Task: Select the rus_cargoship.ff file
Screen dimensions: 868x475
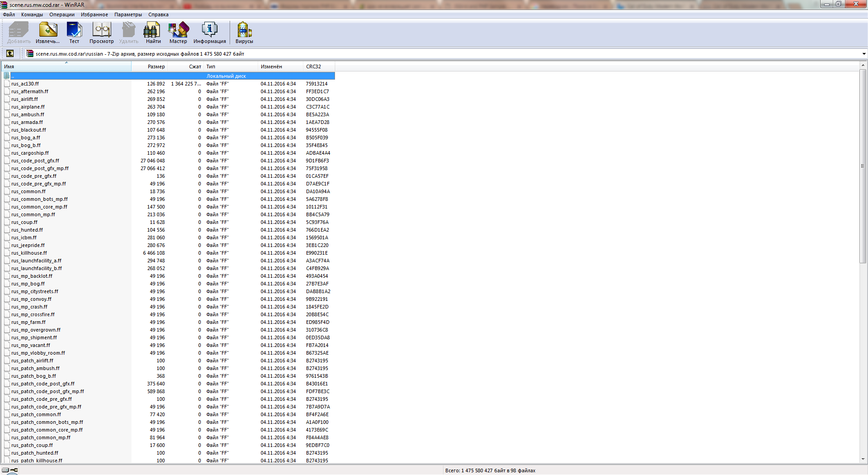Action: click(30, 153)
